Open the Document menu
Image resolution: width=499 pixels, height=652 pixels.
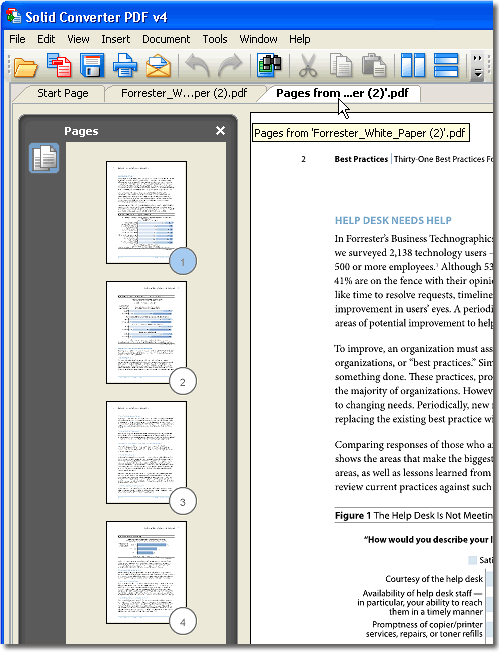[x=166, y=39]
